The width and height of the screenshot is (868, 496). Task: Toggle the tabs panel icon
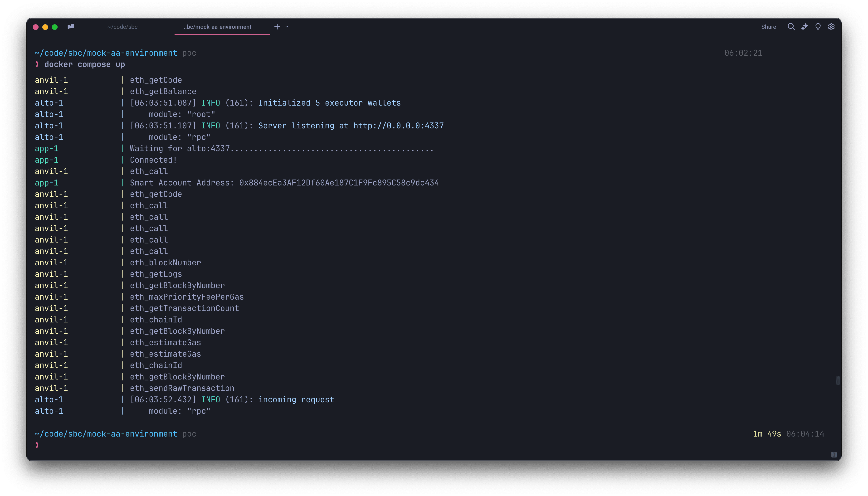(x=71, y=27)
